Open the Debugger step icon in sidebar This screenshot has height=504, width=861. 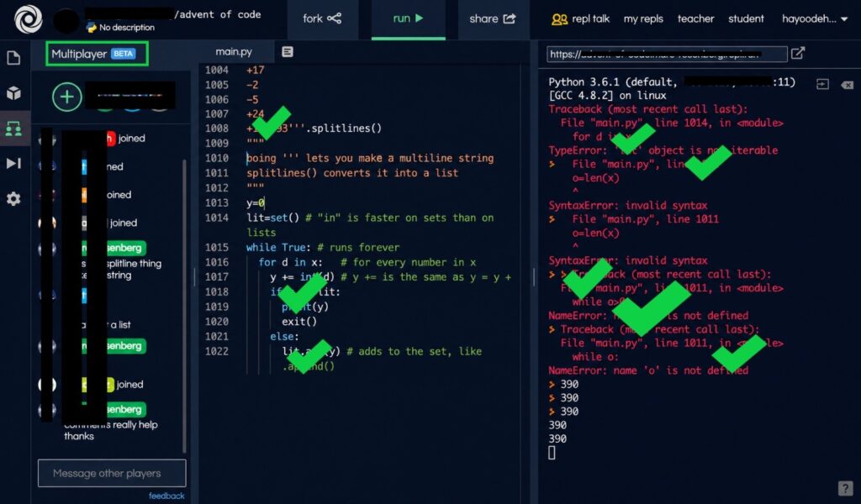[13, 164]
